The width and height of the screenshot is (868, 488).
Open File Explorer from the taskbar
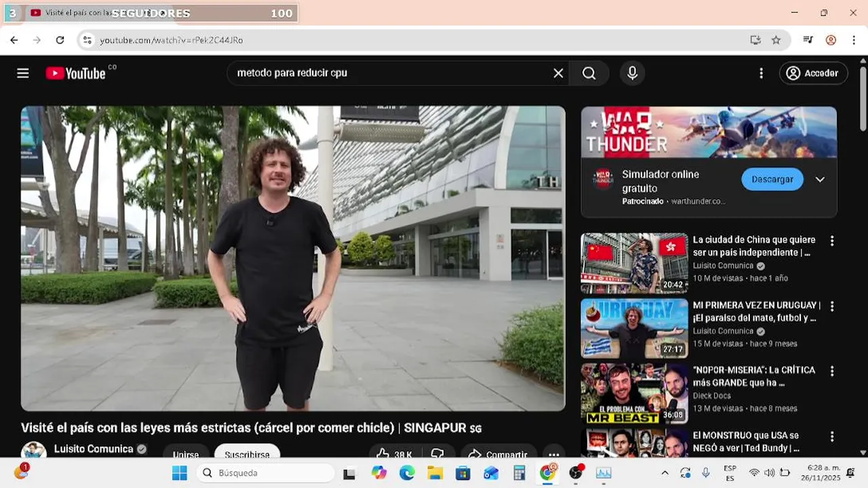(435, 473)
